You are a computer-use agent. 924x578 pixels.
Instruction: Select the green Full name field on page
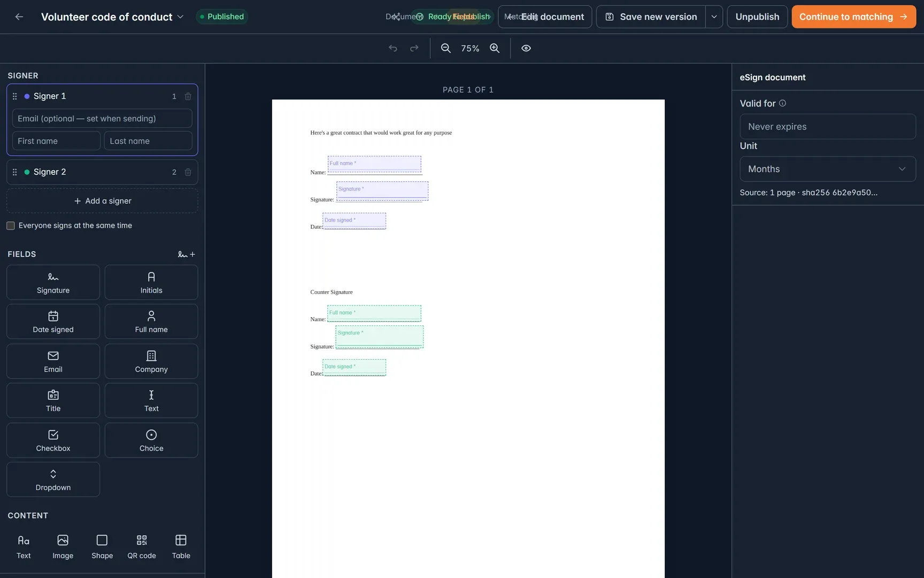coord(374,313)
